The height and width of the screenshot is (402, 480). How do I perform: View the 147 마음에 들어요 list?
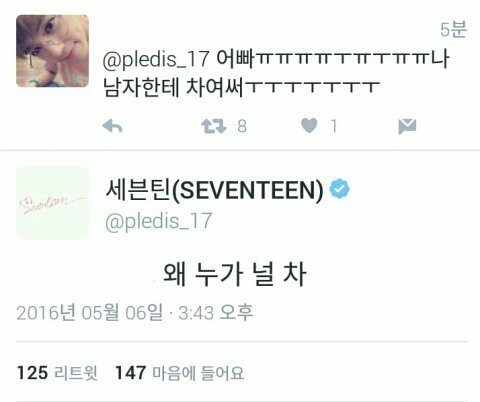click(x=179, y=373)
